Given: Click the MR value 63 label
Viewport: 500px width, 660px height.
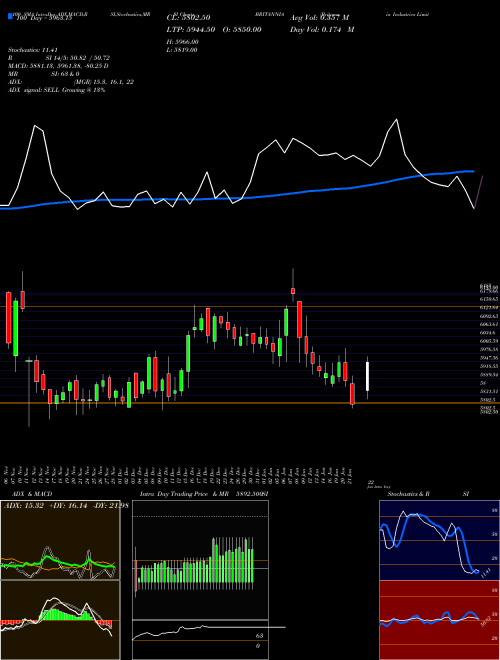Looking at the screenshot, I should coord(259,636).
